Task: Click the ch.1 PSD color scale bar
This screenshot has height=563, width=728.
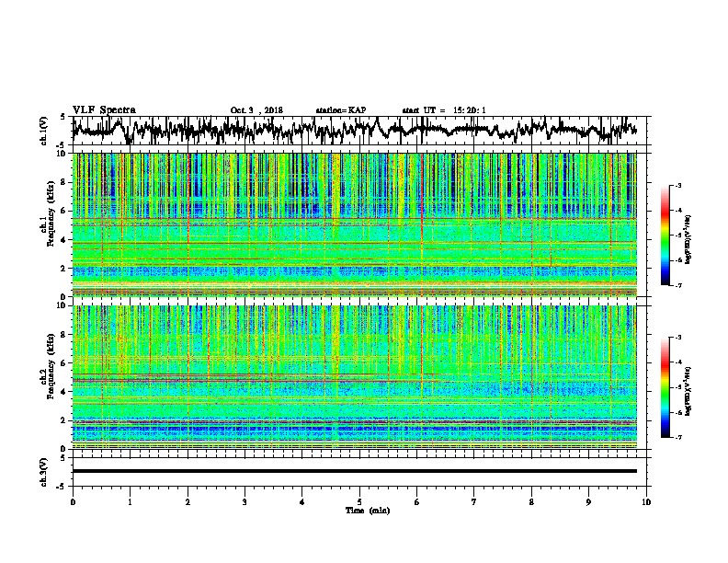Action: click(x=665, y=236)
